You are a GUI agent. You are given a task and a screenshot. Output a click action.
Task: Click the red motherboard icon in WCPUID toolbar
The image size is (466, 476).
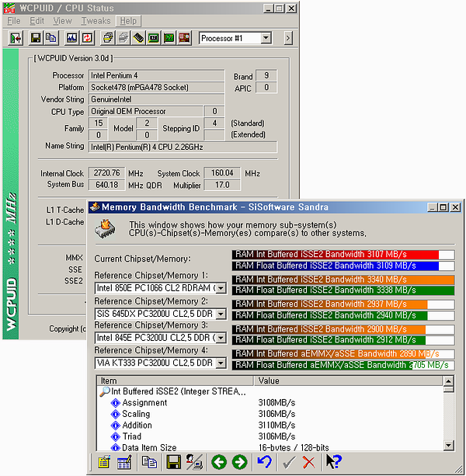coord(184,38)
